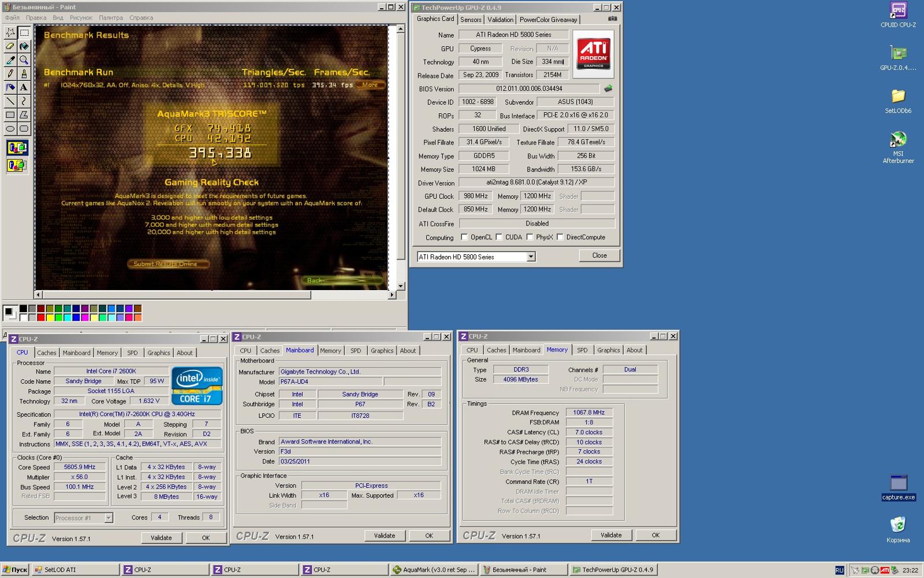Select the Rectangle shape tool
924x578 pixels.
(10, 115)
